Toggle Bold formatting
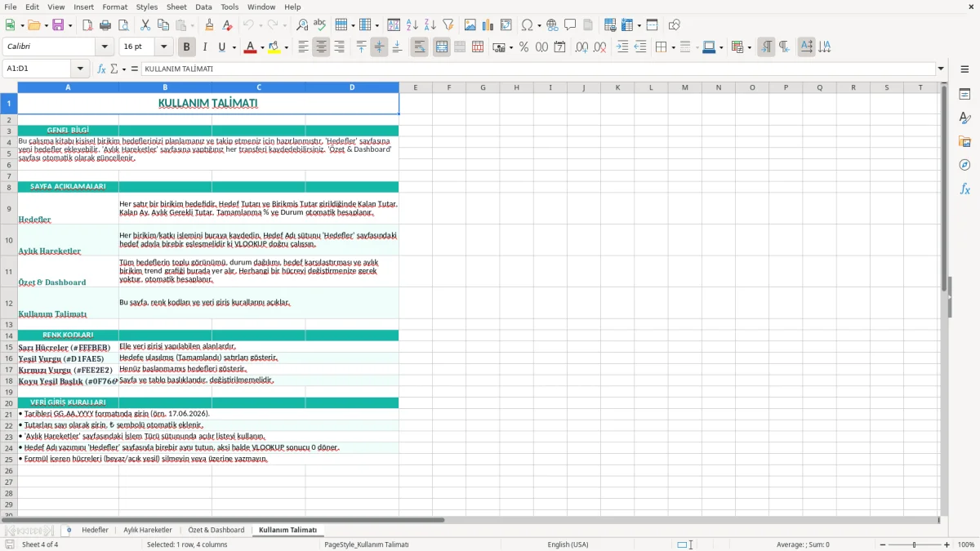 (x=186, y=47)
